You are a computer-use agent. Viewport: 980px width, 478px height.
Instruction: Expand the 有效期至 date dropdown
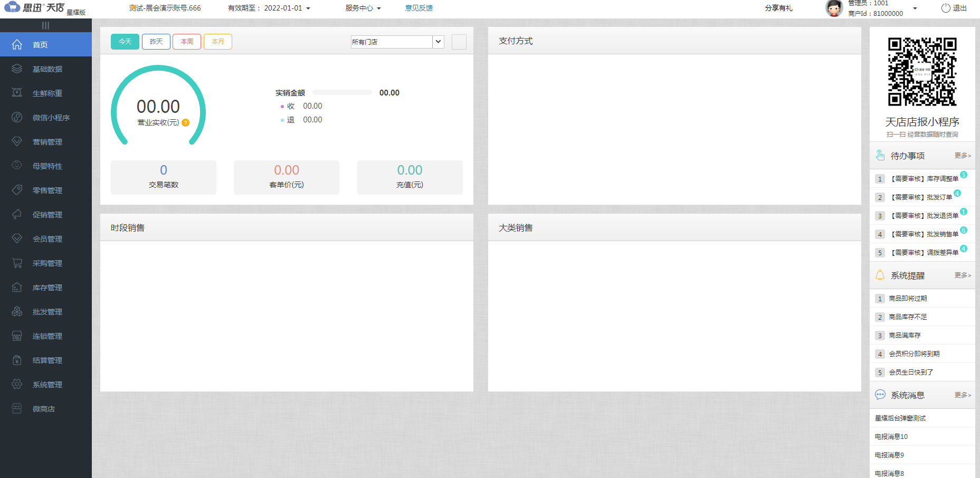[x=308, y=8]
